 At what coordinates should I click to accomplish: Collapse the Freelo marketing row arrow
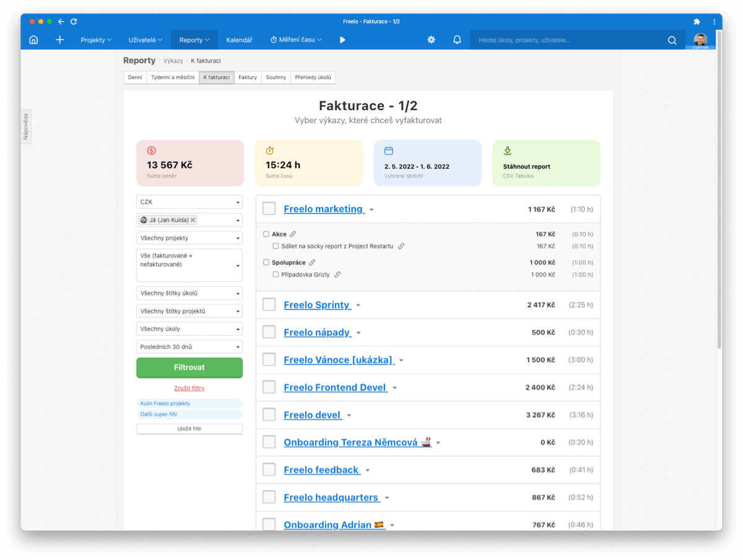click(x=371, y=210)
